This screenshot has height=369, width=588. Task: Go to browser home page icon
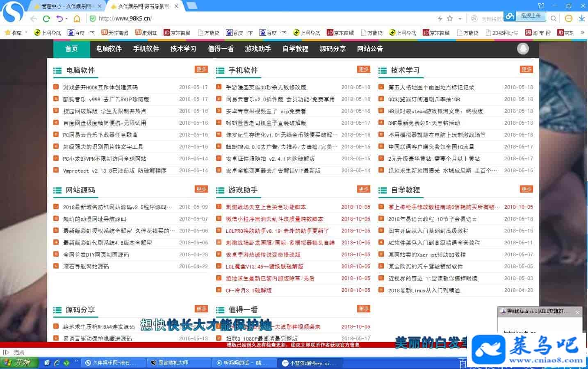pos(77,18)
